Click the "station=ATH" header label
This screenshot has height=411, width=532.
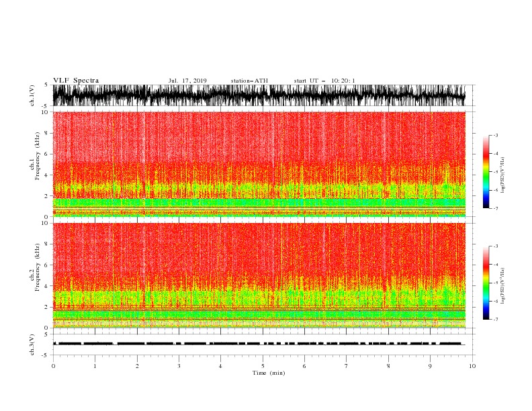249,81
